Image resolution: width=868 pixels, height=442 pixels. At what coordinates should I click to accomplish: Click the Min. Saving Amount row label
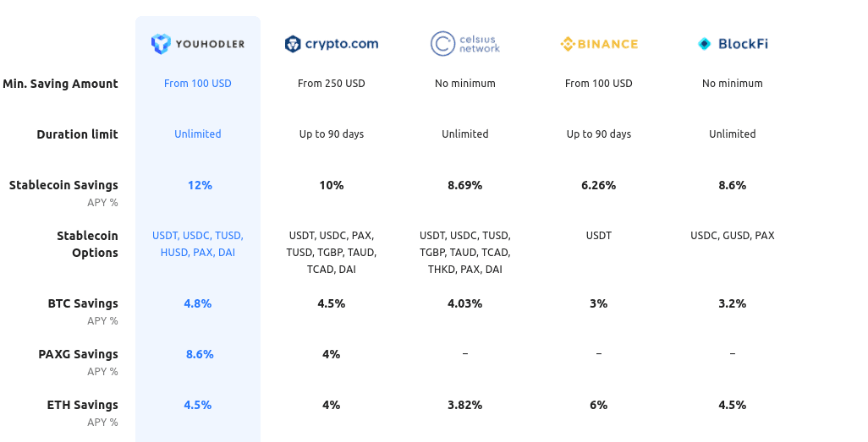pyautogui.click(x=60, y=84)
